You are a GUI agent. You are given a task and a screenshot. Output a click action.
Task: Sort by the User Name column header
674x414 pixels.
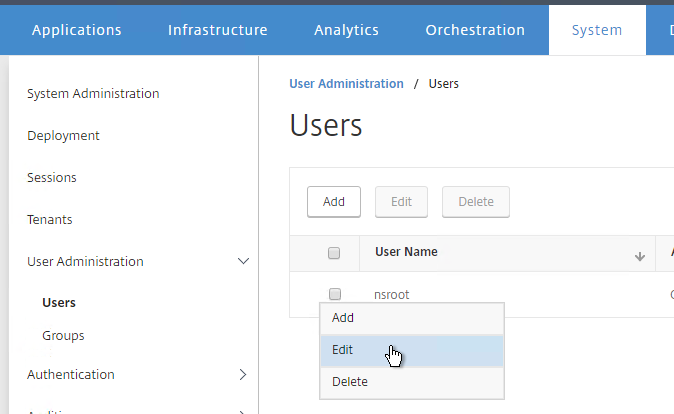pyautogui.click(x=406, y=252)
